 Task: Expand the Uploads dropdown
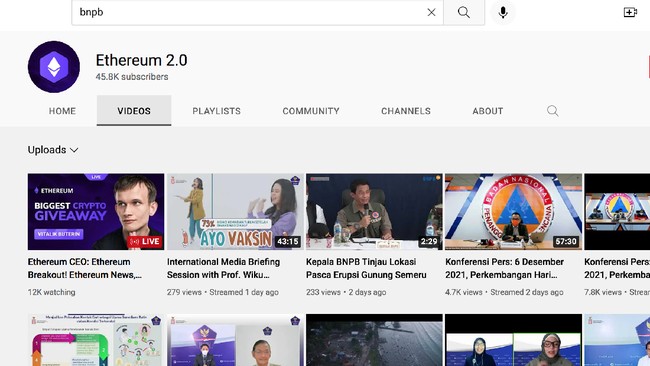coord(53,150)
